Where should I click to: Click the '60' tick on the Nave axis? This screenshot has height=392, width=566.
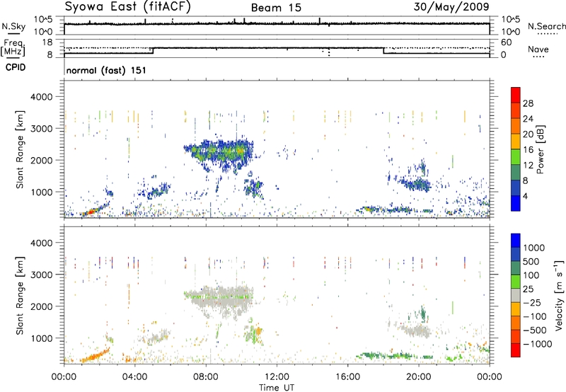(x=506, y=42)
